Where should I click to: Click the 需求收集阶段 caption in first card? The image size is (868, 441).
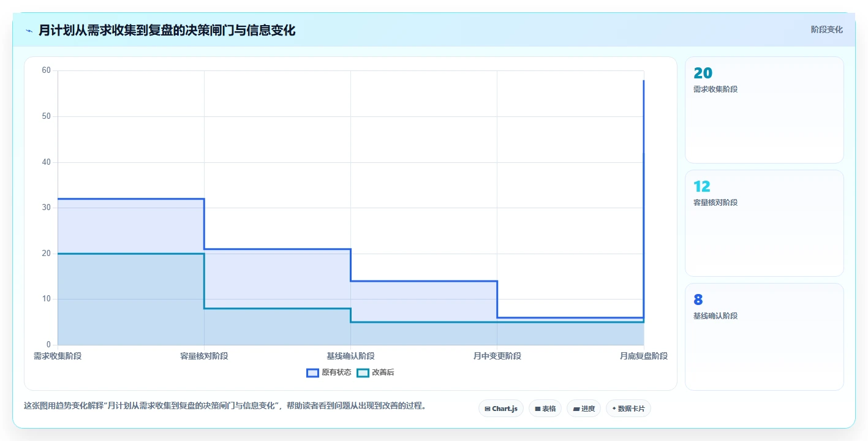[x=715, y=89]
